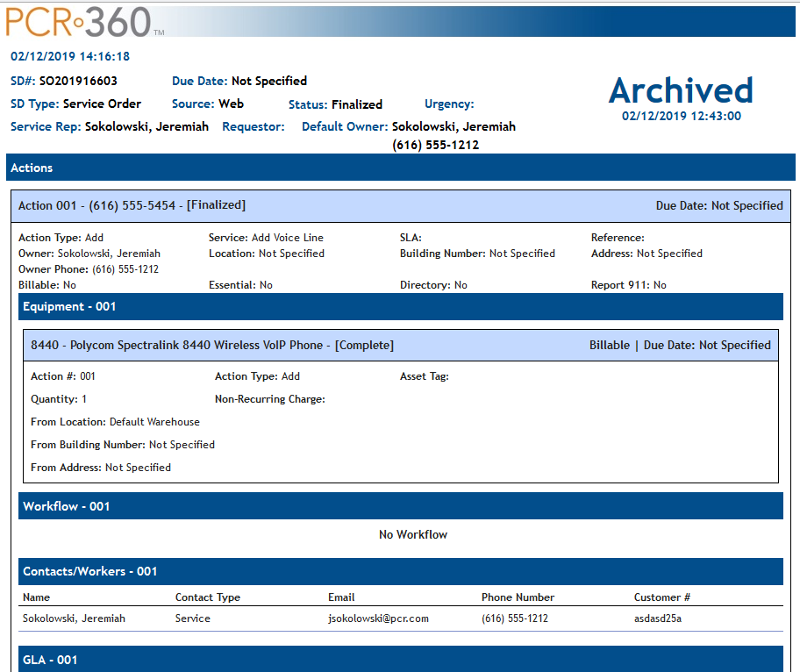The image size is (800, 672).
Task: Click the large Archived heading
Action: coord(681,89)
